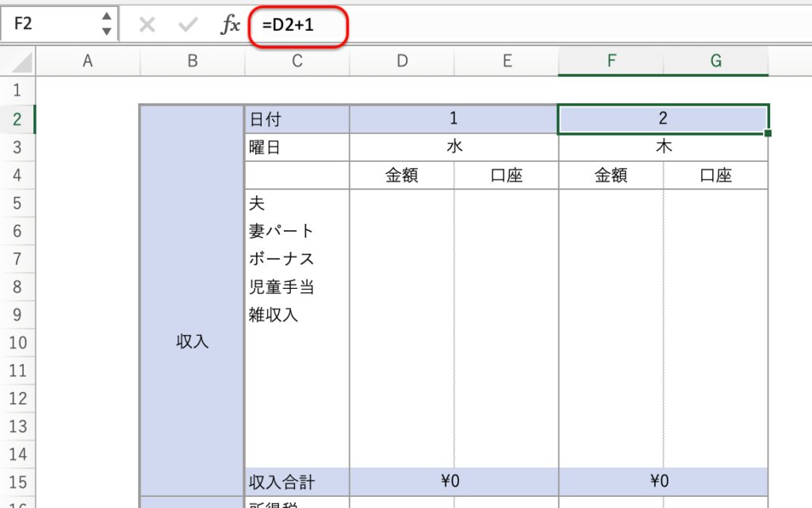Select column D header
This screenshot has width=812, height=508.
pyautogui.click(x=402, y=61)
